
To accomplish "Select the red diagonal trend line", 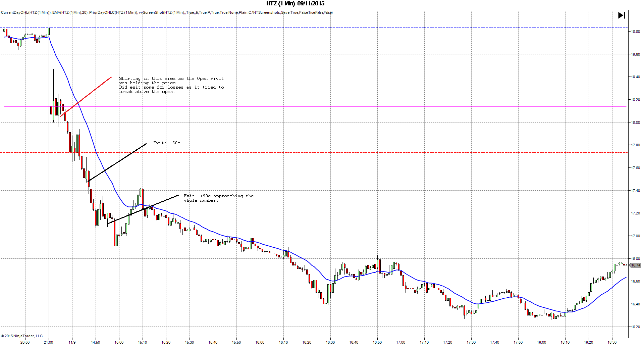I will tap(86, 97).
